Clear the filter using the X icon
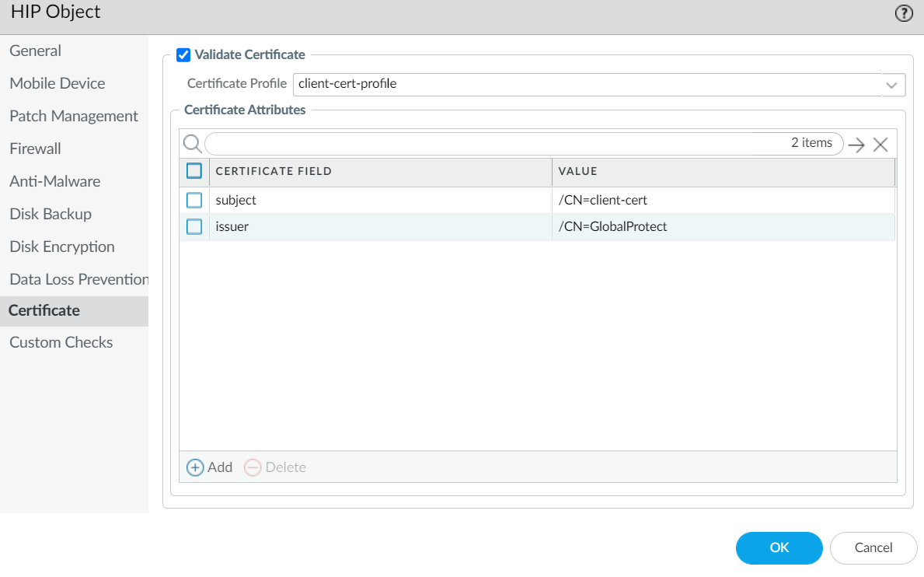The height and width of the screenshot is (577, 924). 880,144
